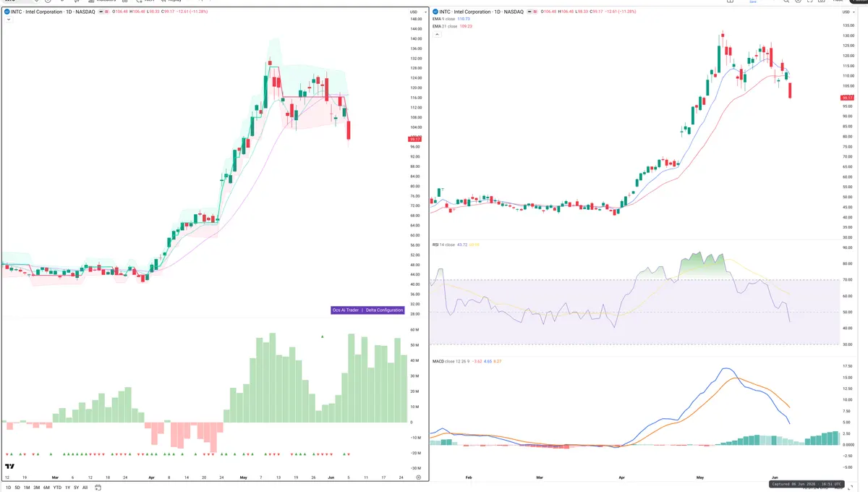Click the -12.61 (-11.28%) change on left chart
This screenshot has width=868, height=492.
click(194, 12)
